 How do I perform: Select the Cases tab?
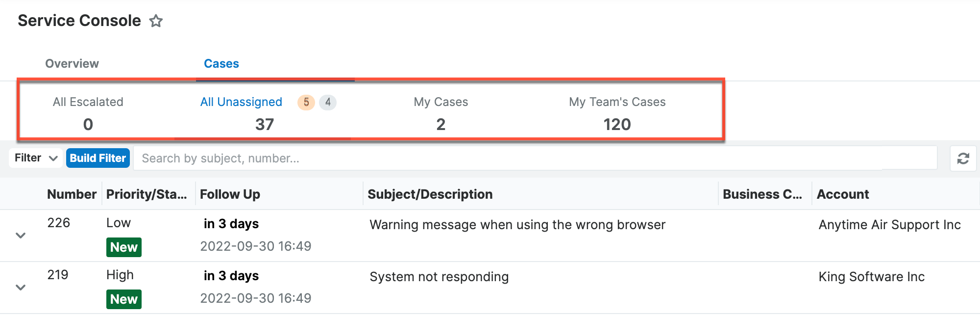pyautogui.click(x=221, y=63)
